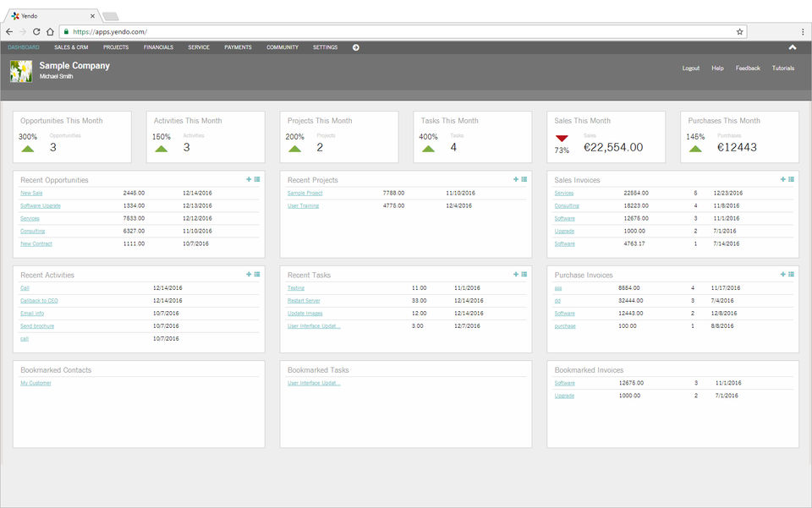The width and height of the screenshot is (812, 508).
Task: Open the browser menu with three dots
Action: [804, 31]
